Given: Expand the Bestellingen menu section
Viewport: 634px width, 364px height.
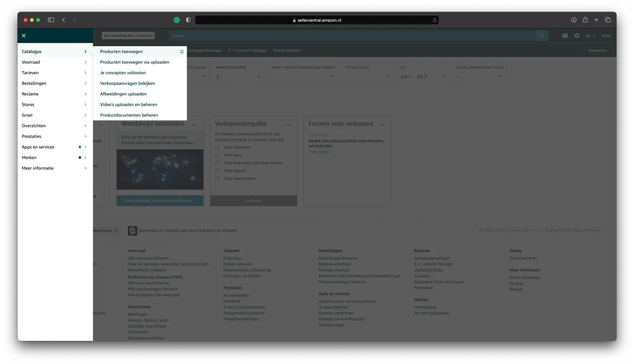Looking at the screenshot, I should point(55,83).
